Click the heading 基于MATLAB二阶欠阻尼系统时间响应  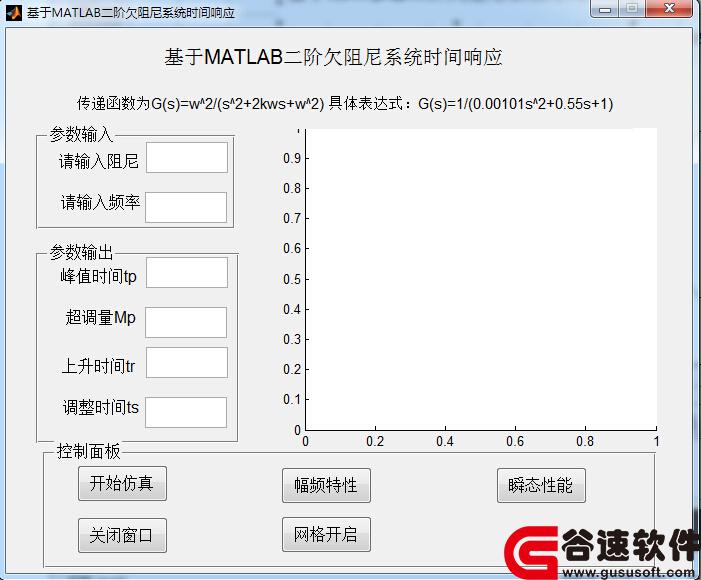334,57
